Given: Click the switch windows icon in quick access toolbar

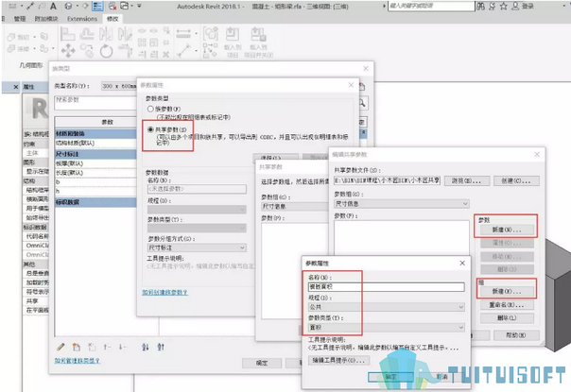Looking at the screenshot, I should (x=124, y=7).
